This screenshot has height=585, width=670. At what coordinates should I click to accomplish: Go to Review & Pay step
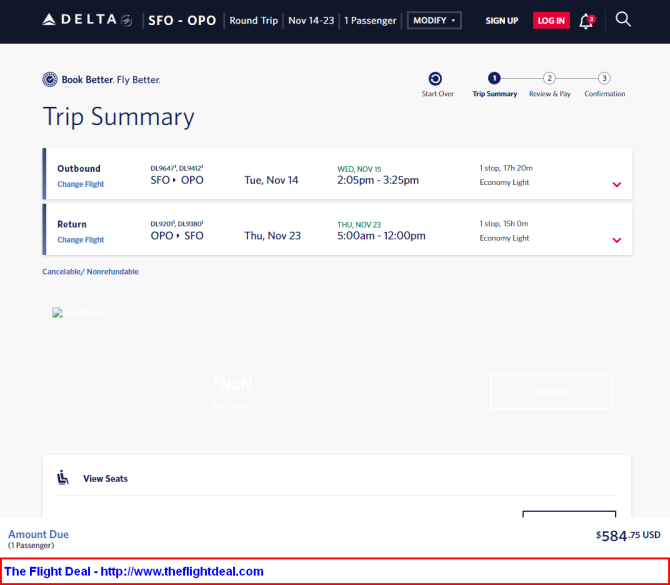pyautogui.click(x=549, y=78)
